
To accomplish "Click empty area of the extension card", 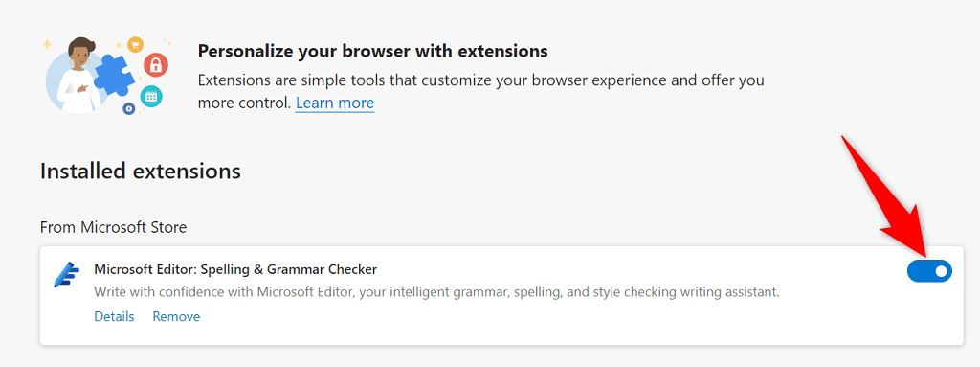I will (x=563, y=323).
